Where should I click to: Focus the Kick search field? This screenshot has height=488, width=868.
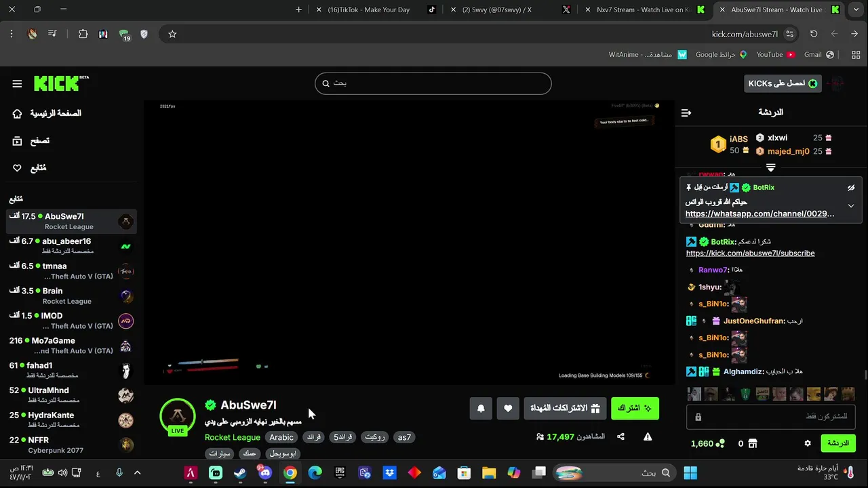[433, 83]
